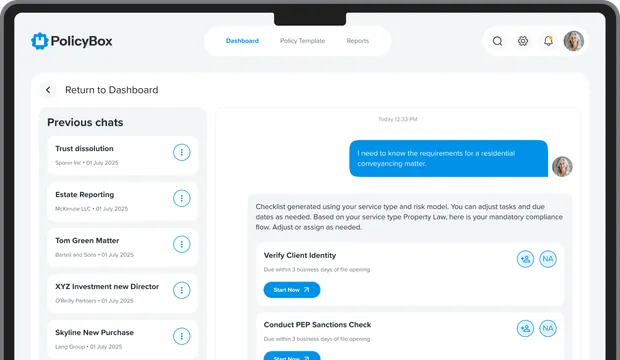620x360 pixels.
Task: Open options menu for Estate Reporting chat
Action: click(x=181, y=198)
